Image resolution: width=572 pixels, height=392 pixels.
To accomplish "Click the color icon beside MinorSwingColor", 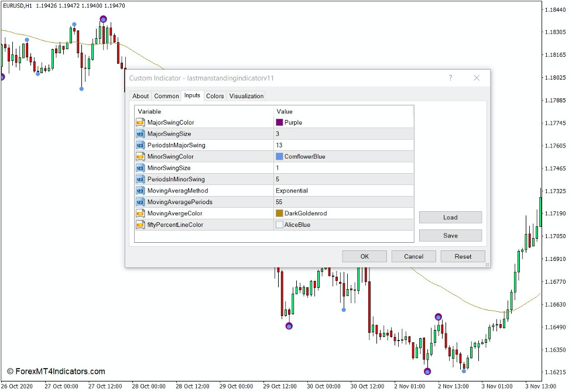I will 140,156.
